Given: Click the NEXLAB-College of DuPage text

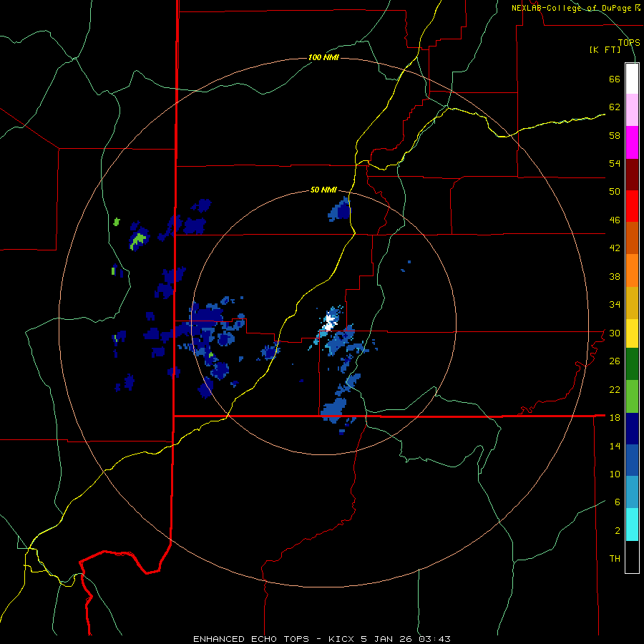Looking at the screenshot, I should pyautogui.click(x=571, y=8).
